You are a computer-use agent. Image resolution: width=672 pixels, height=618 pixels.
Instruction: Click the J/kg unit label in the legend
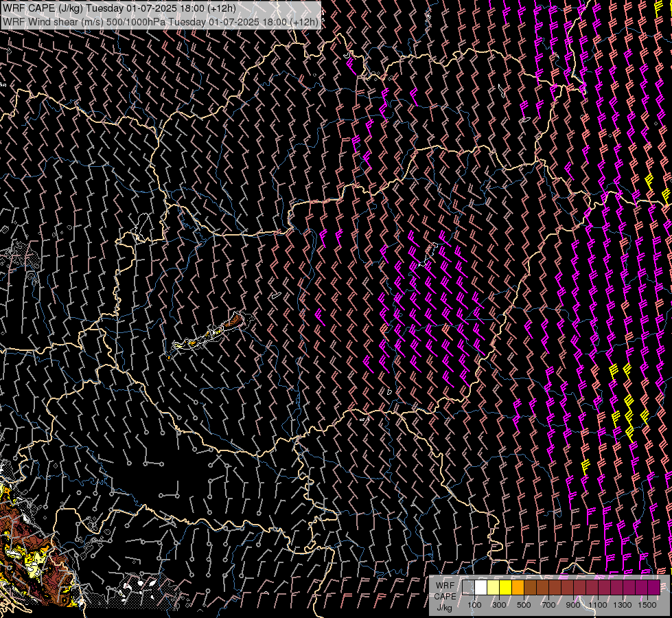click(x=445, y=608)
